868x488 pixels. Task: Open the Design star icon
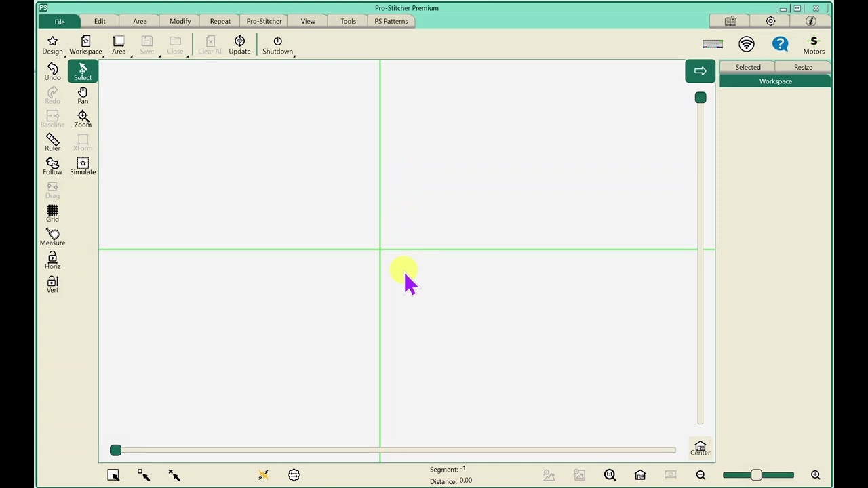click(x=52, y=45)
